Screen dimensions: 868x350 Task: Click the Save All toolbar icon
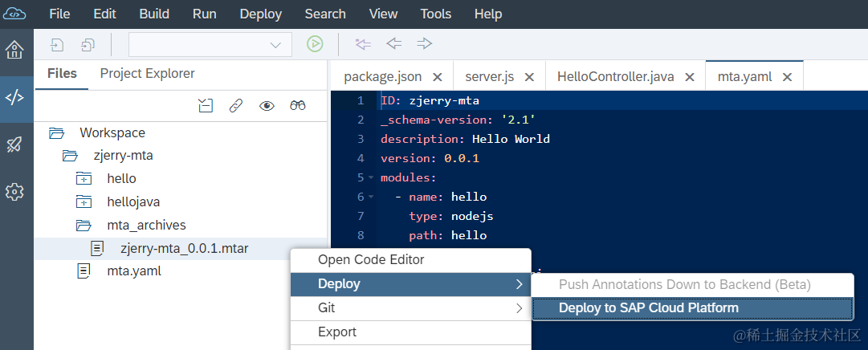[x=88, y=44]
